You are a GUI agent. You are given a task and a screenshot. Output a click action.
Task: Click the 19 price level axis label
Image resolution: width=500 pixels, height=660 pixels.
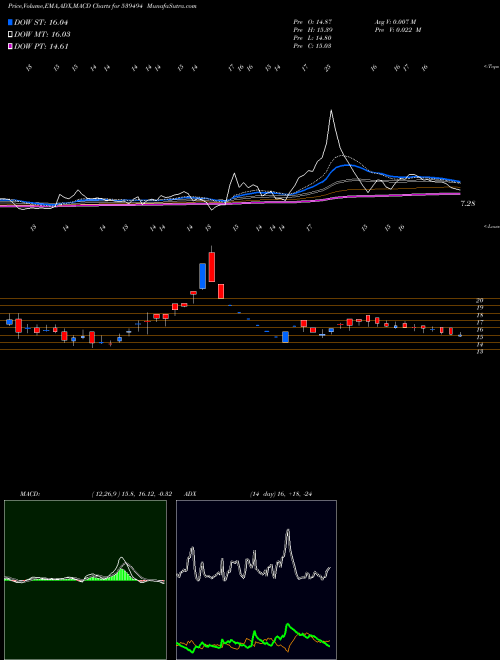479,308
